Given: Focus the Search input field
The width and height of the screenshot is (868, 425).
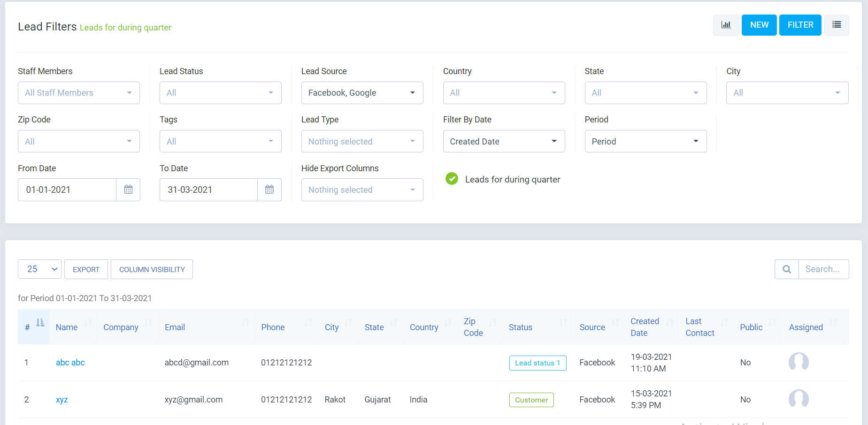Looking at the screenshot, I should (x=823, y=269).
